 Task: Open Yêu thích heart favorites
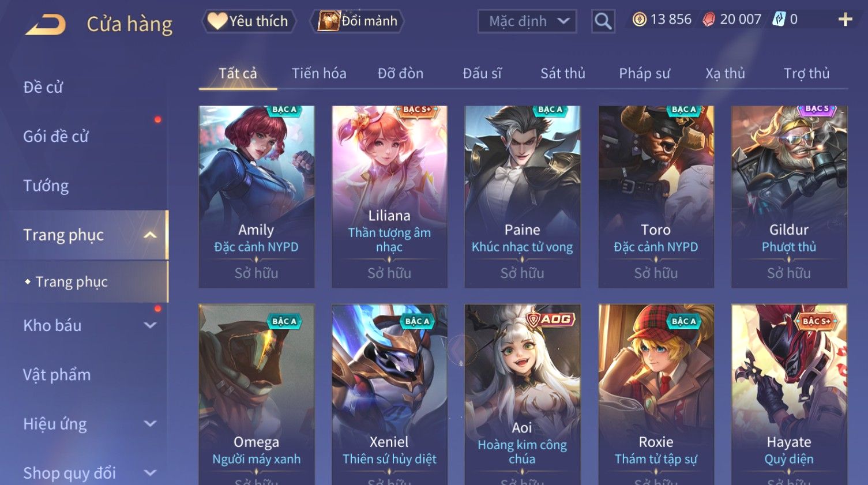pos(249,21)
